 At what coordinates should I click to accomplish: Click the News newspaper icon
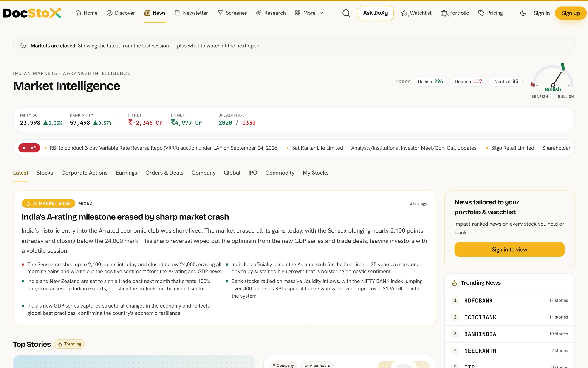click(147, 13)
